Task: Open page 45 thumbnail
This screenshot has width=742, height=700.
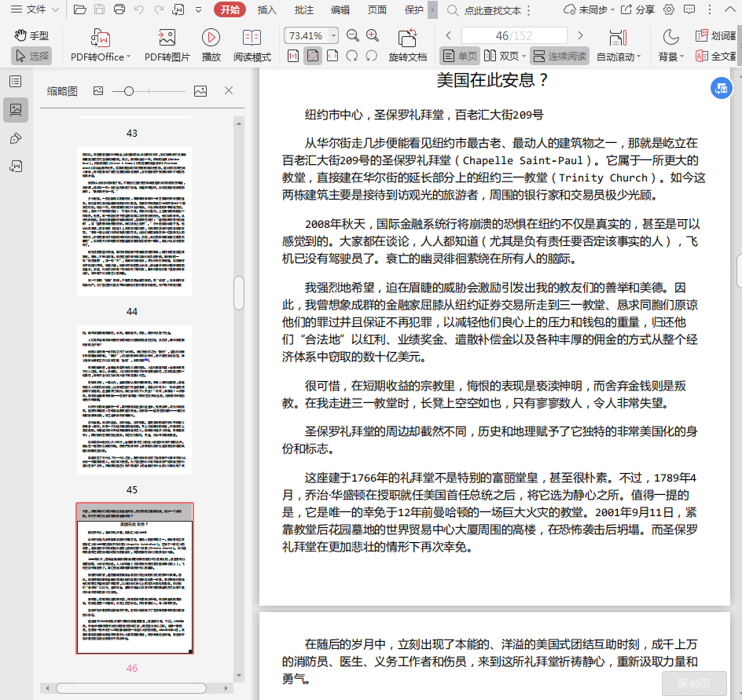Action: coord(134,400)
